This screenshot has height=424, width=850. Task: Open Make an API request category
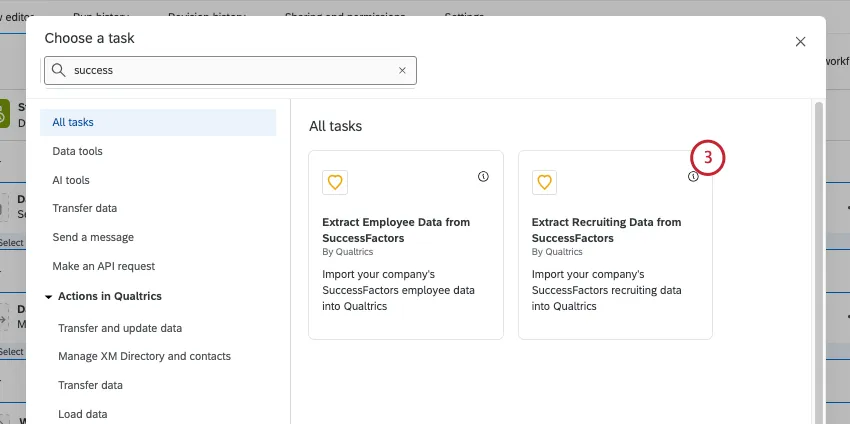(x=103, y=266)
